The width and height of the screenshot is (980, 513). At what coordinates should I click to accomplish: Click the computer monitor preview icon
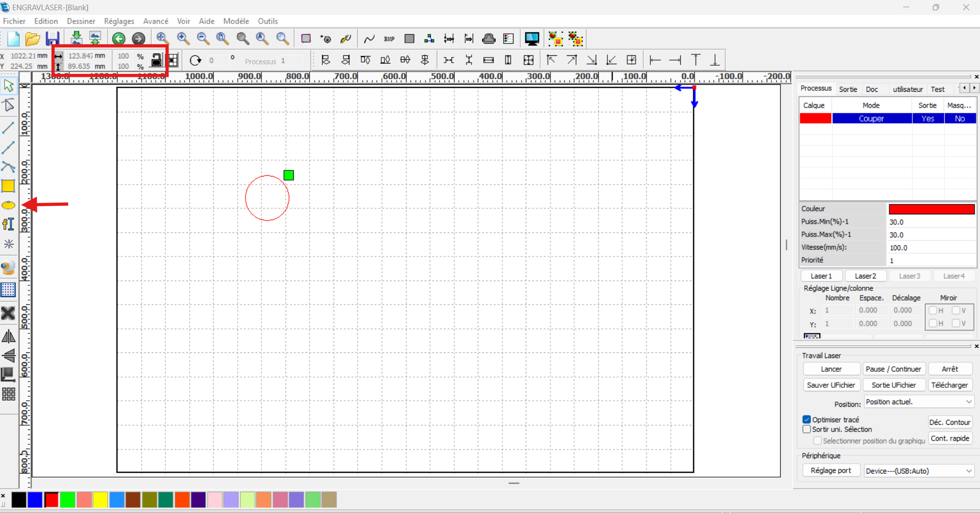pyautogui.click(x=532, y=39)
